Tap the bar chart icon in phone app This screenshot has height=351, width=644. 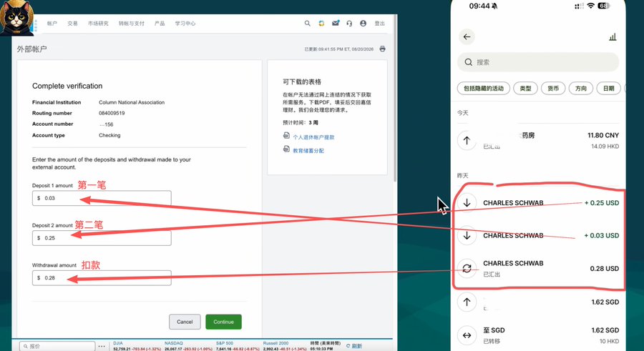point(613,37)
